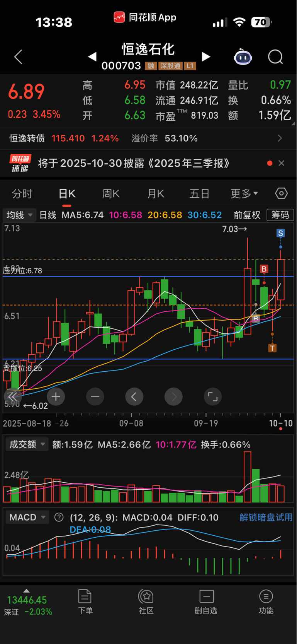Tap the Wi-Fi status icon
This screenshot has height=644, width=297.
pos(239,22)
